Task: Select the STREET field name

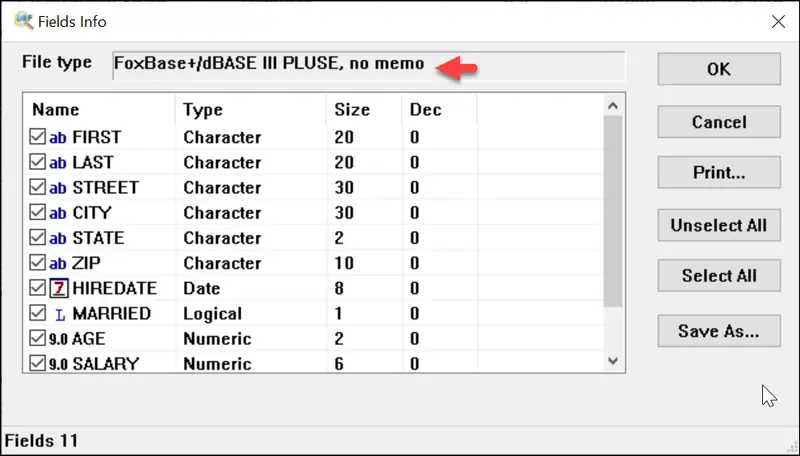Action: (105, 188)
